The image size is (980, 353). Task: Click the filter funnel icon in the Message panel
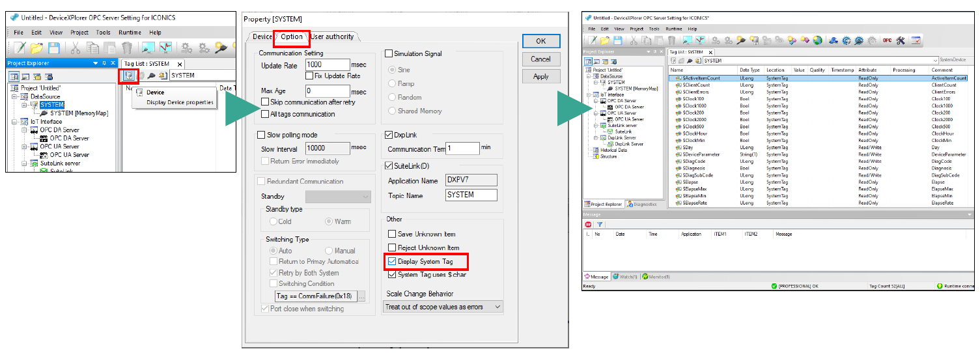tap(600, 224)
